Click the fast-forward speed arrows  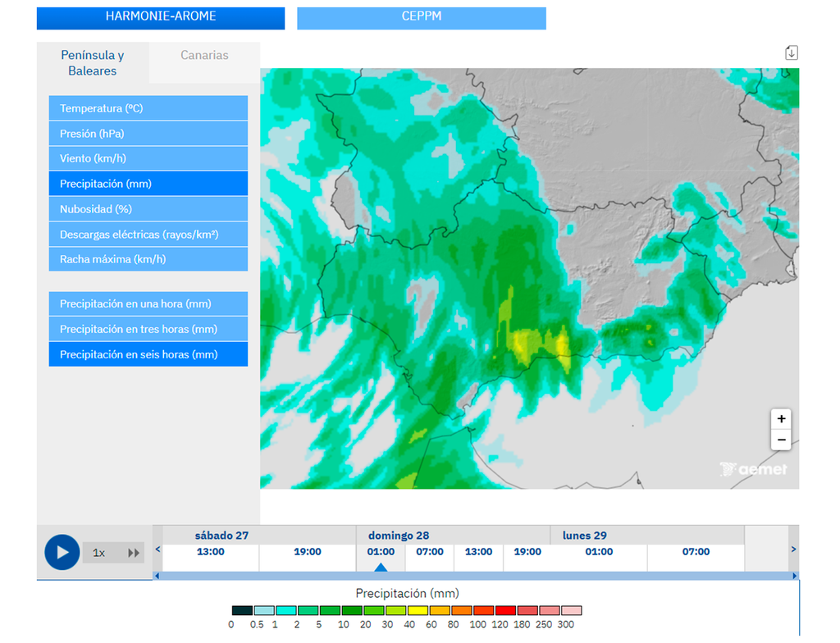tap(134, 553)
